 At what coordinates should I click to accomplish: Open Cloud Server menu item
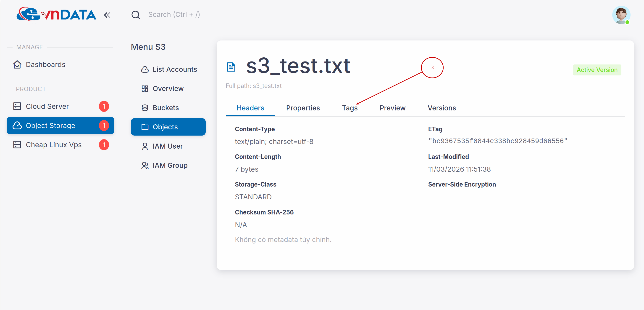47,107
